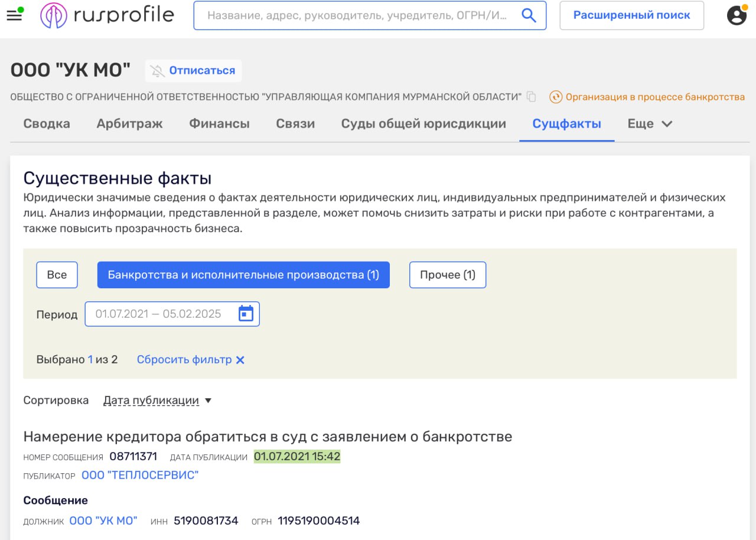The image size is (756, 540).
Task: Click the ИНН value 5190081734
Action: [205, 521]
